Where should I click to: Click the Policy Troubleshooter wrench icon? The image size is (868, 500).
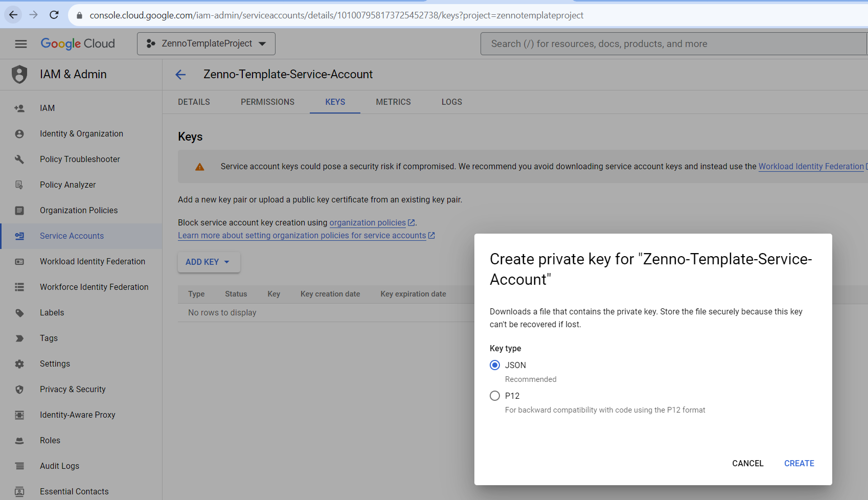click(19, 160)
